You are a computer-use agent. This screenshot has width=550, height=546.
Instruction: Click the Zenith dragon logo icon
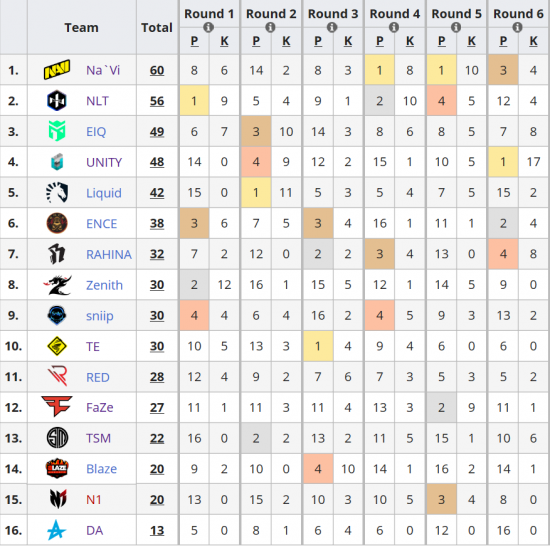57,285
